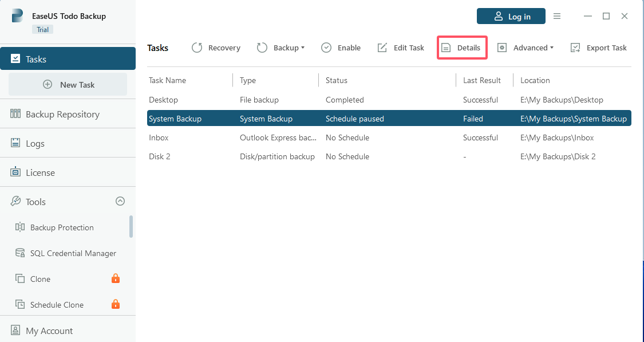This screenshot has width=644, height=342.
Task: Select the Inbox task name
Action: [159, 137]
